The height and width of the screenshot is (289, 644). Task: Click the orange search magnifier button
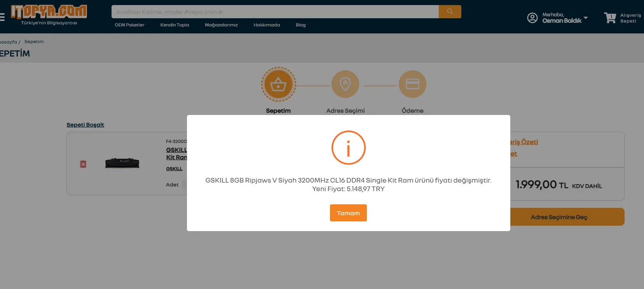coord(450,12)
